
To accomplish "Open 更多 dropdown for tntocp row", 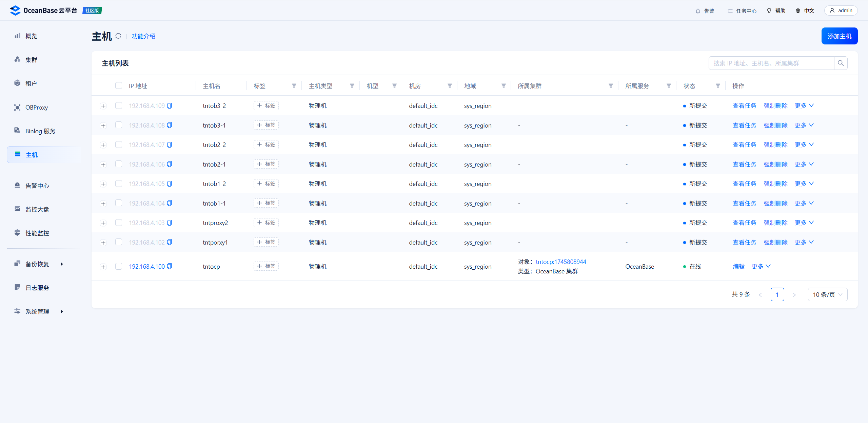I will (x=761, y=266).
